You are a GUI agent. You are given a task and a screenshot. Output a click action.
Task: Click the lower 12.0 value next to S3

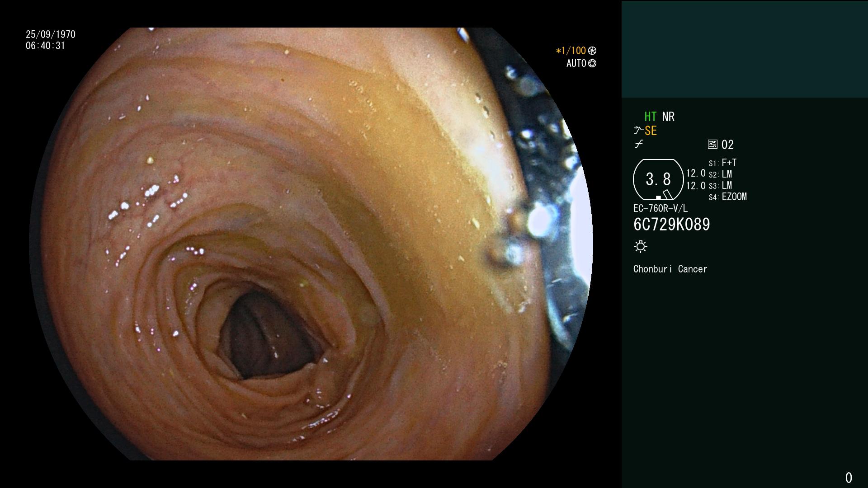click(x=696, y=185)
